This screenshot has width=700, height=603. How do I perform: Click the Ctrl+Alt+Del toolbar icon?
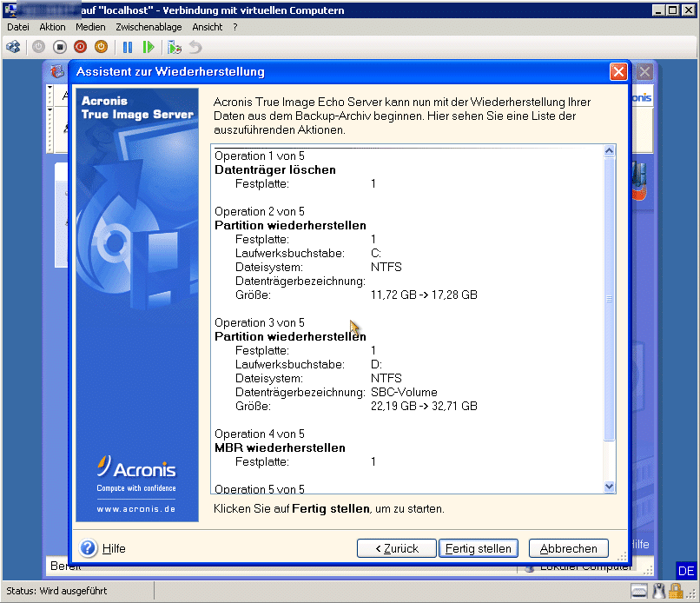13,47
